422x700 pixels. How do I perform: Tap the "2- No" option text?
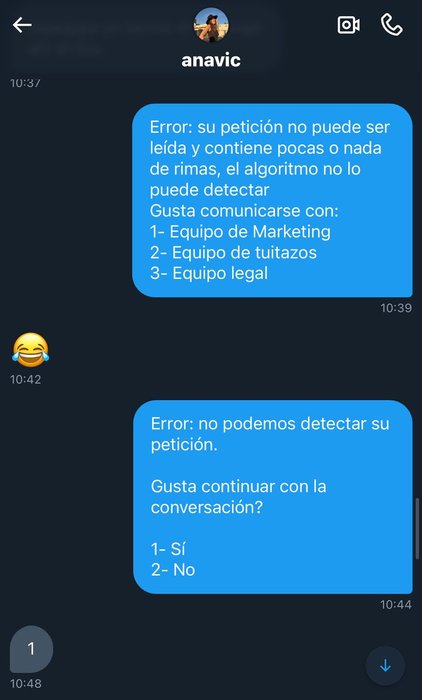pos(173,570)
